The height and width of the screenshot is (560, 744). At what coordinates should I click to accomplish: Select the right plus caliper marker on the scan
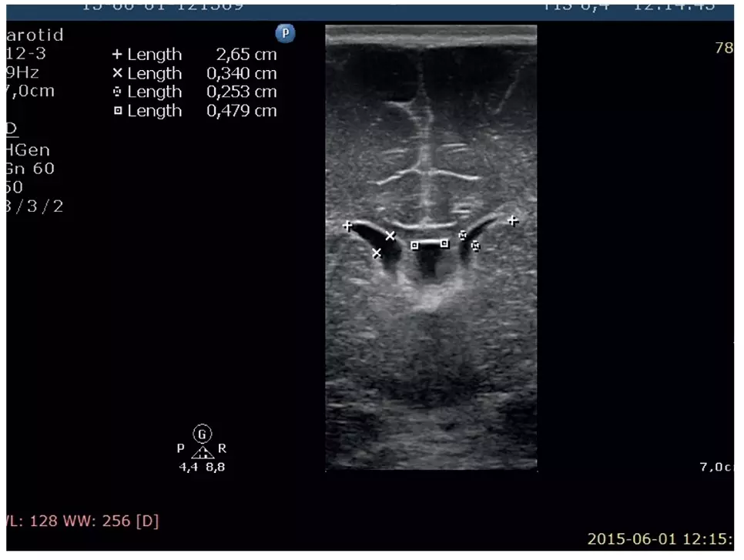pos(513,220)
